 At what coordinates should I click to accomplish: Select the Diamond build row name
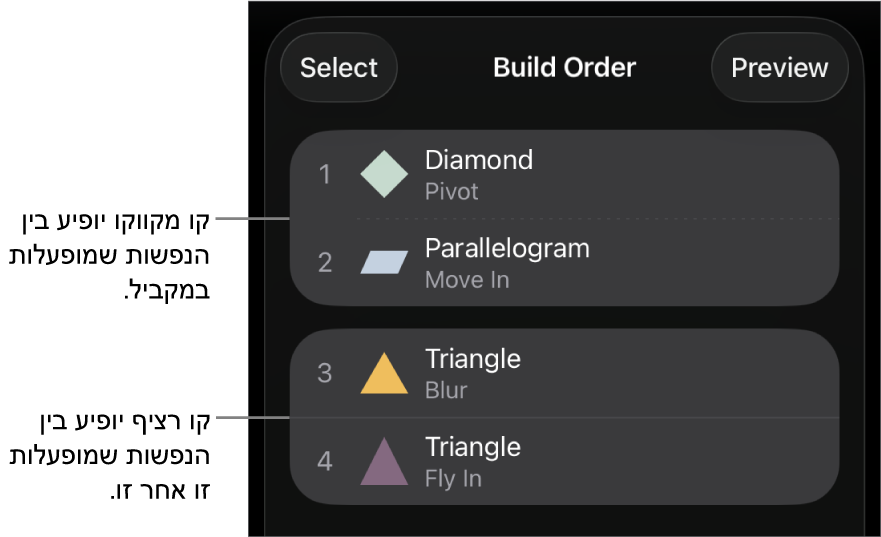tap(478, 160)
